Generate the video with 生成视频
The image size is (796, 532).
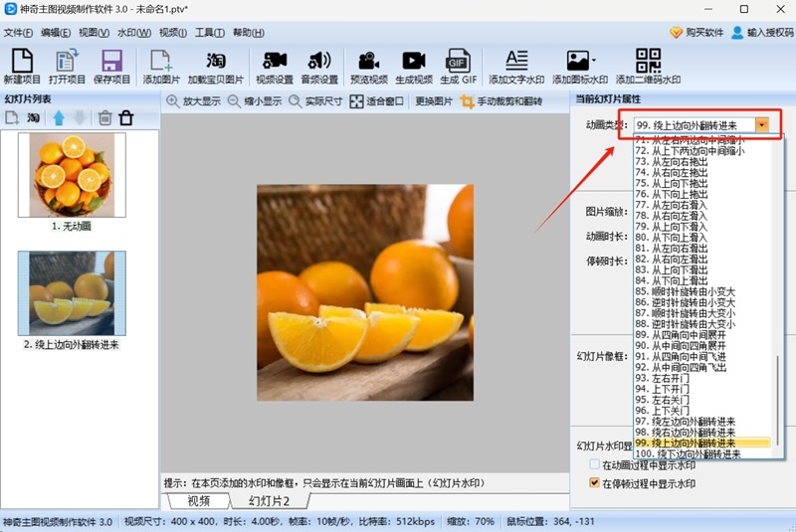[x=414, y=66]
